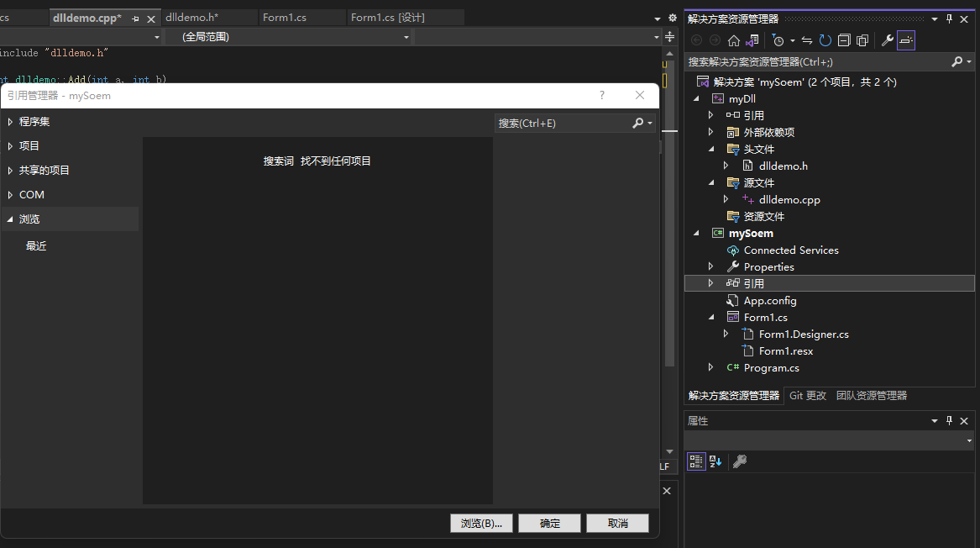
Task: Click the Categorized view icon in Properties panel
Action: pos(696,461)
